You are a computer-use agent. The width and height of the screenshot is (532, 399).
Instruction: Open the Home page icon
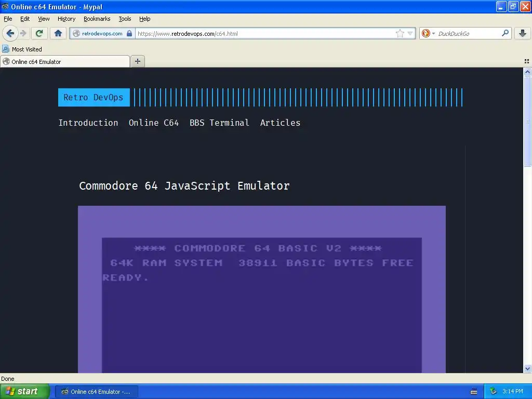(x=58, y=33)
